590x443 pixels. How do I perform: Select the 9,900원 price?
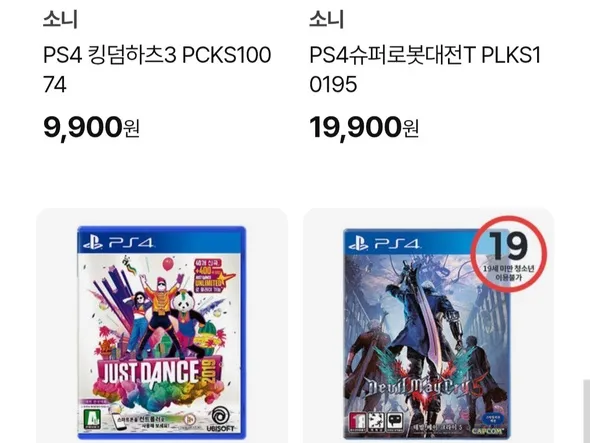click(x=91, y=127)
